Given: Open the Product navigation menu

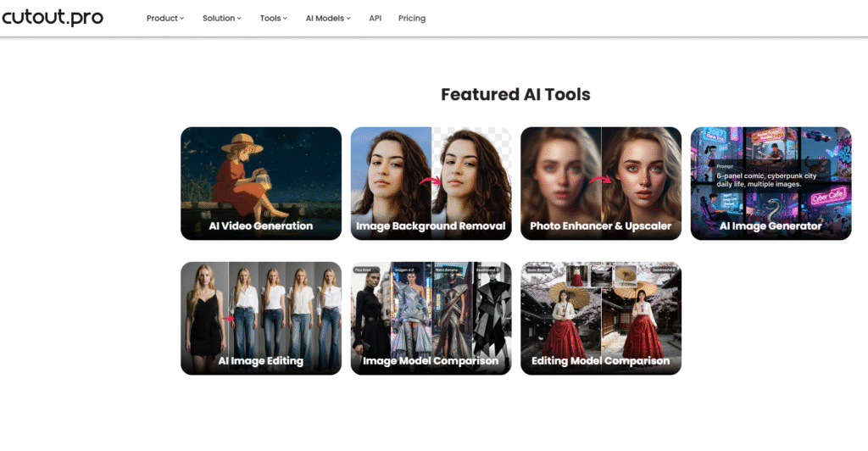Looking at the screenshot, I should coord(162,19).
